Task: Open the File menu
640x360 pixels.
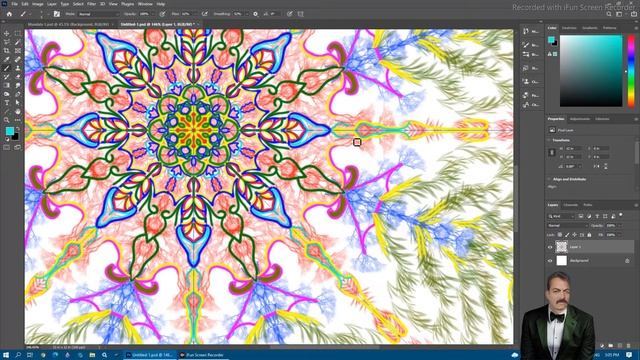Action: point(14,4)
